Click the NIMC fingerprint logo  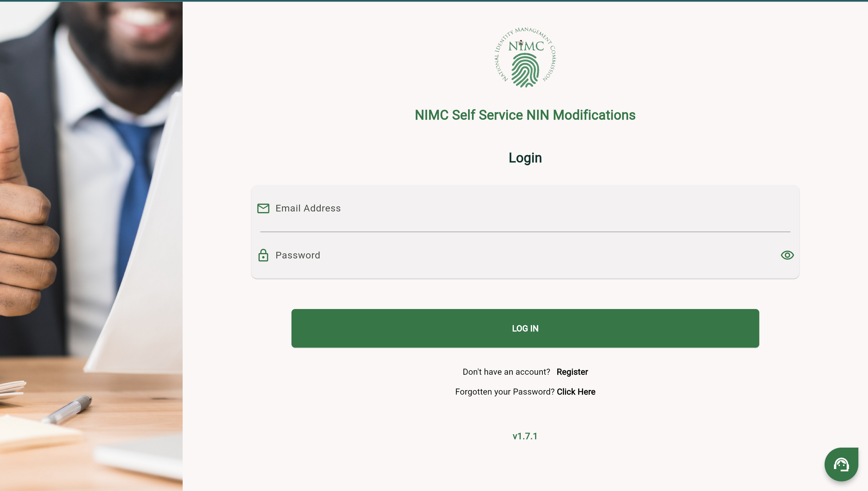click(525, 57)
